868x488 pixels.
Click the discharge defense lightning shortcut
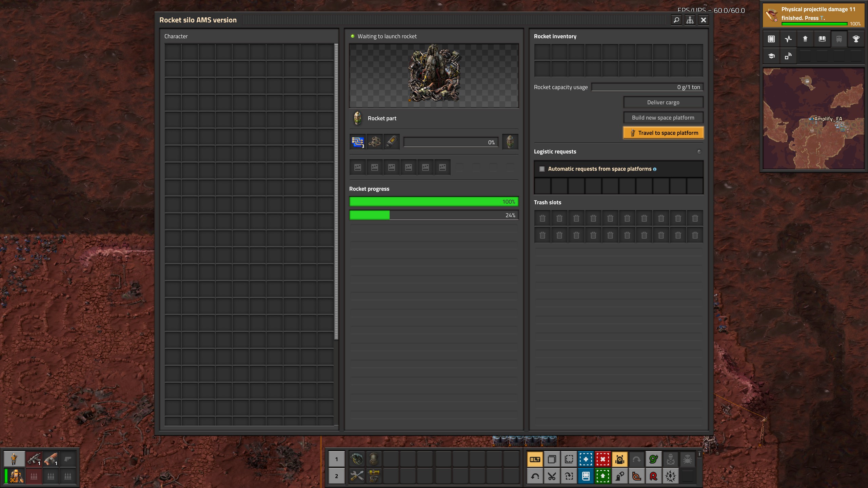tap(671, 476)
